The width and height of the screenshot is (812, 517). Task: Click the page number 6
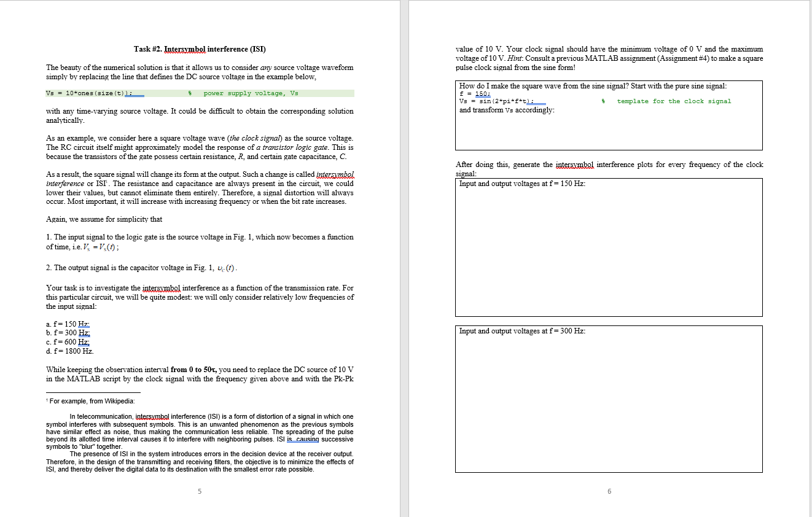[609, 491]
